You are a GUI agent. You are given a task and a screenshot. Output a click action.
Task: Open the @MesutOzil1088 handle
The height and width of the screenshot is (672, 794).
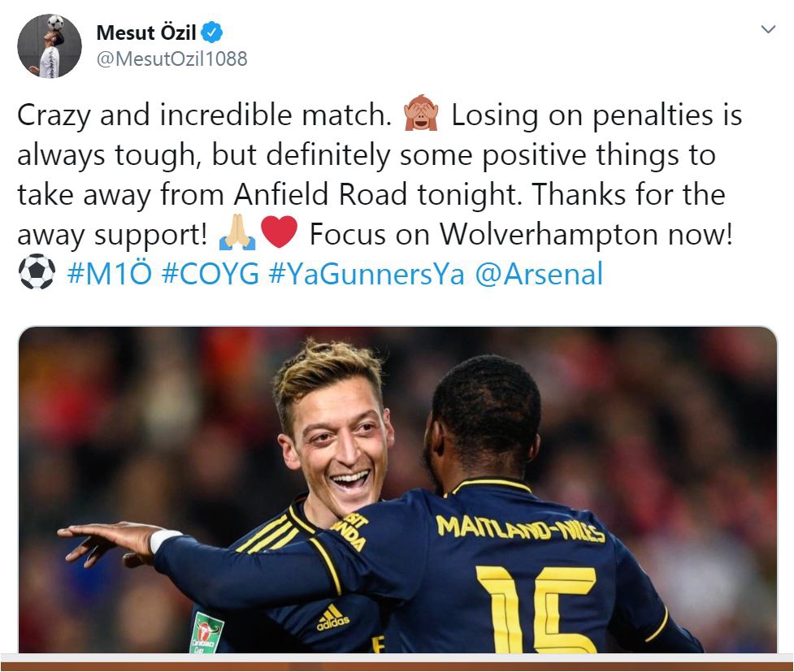pyautogui.click(x=171, y=59)
